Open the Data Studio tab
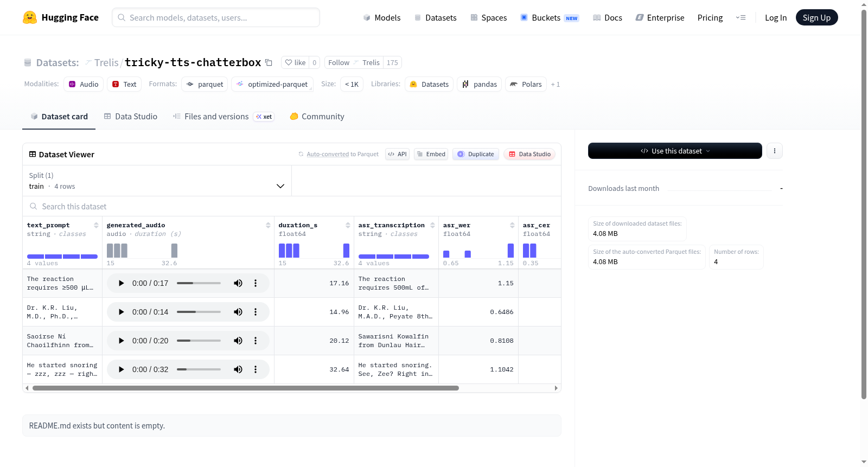Screen dimensions: 868x467 tap(131, 116)
